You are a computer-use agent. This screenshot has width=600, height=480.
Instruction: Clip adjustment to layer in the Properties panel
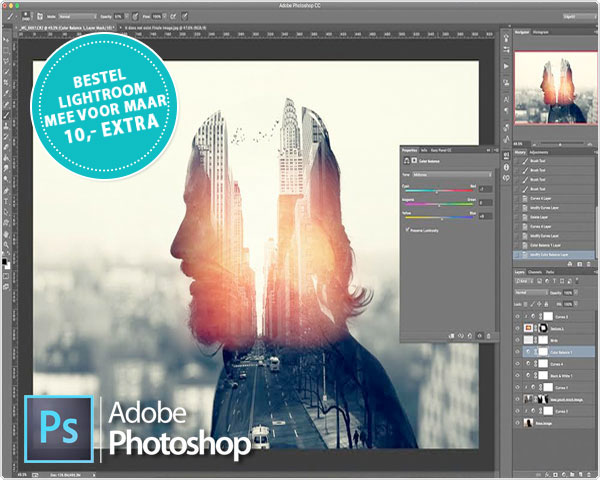coord(452,336)
